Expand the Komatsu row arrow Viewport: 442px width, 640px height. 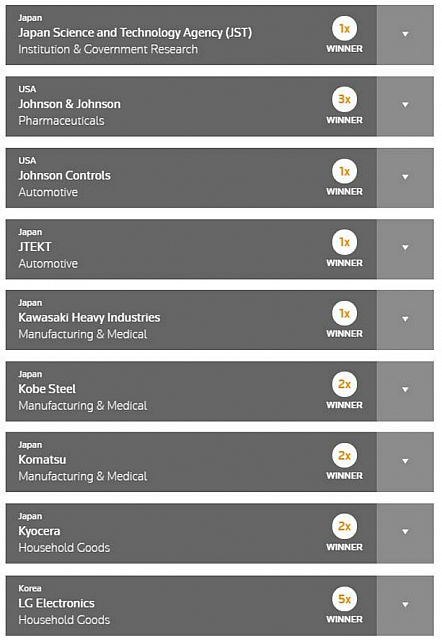coord(405,462)
